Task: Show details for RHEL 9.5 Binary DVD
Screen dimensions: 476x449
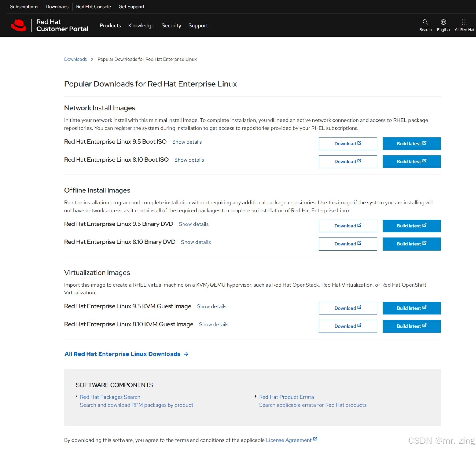Action: click(x=194, y=224)
